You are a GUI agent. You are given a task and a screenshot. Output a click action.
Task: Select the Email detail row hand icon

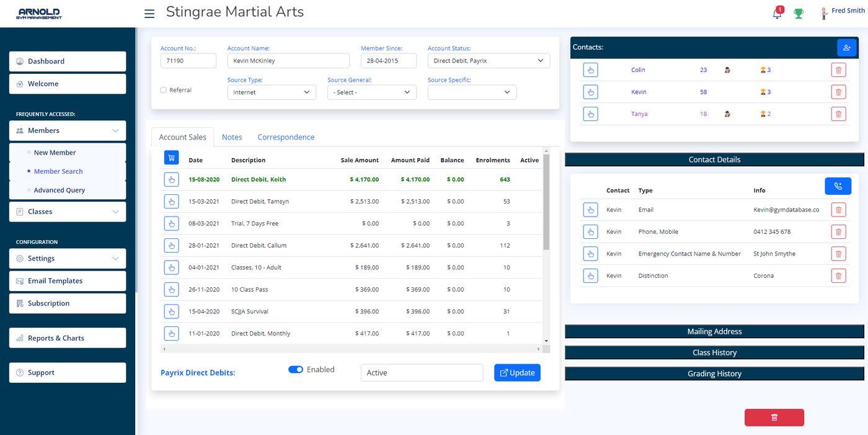[590, 210]
